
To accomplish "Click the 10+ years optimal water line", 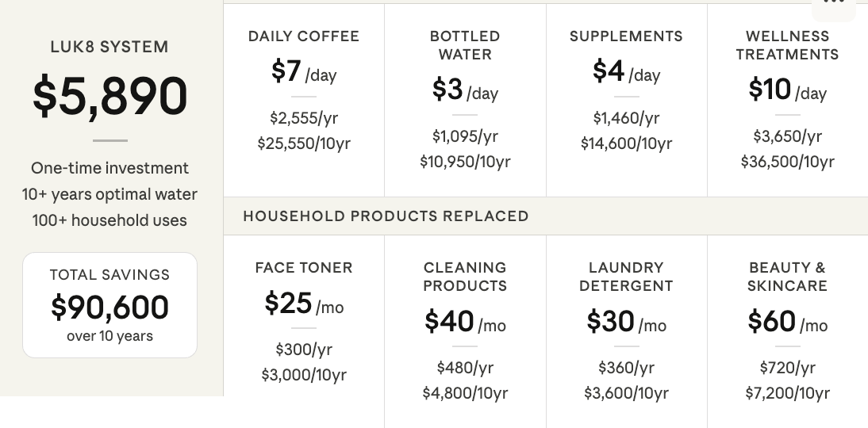I will [x=109, y=194].
